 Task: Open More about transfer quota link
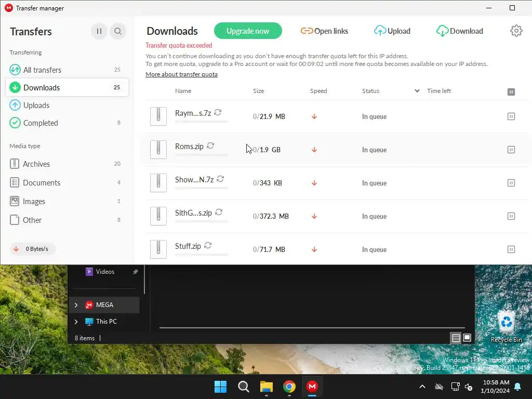pos(181,74)
